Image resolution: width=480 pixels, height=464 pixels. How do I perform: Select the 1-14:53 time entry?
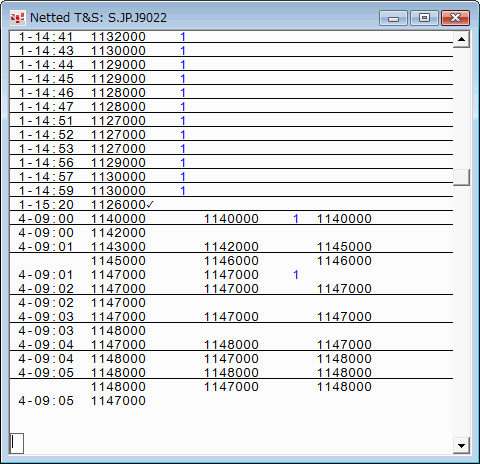click(x=46, y=149)
